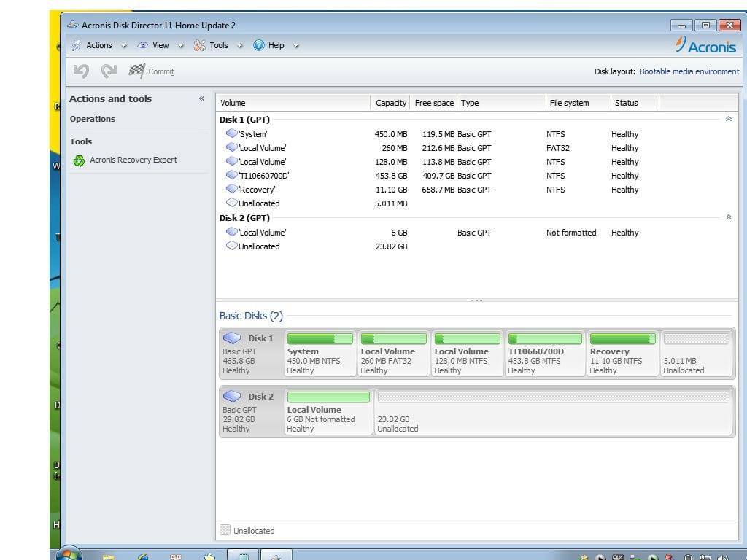Select the System 450.0 MB NTFS block
This screenshot has width=747, height=560.
(x=320, y=354)
